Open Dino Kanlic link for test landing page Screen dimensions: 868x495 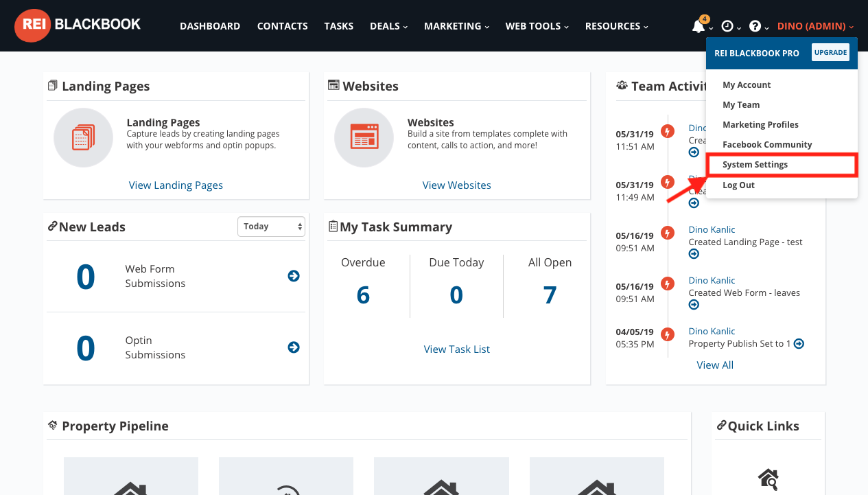tap(712, 229)
